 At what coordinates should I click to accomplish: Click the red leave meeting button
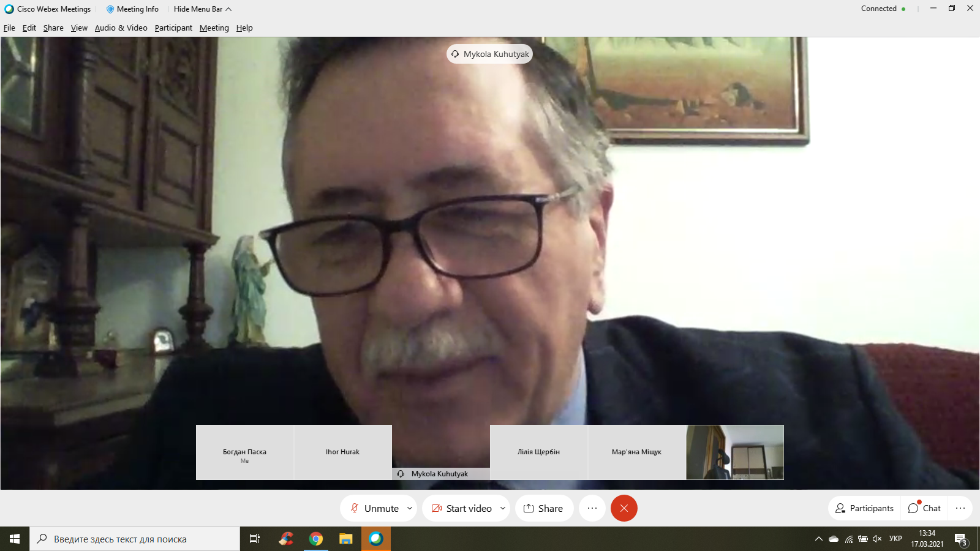click(624, 508)
